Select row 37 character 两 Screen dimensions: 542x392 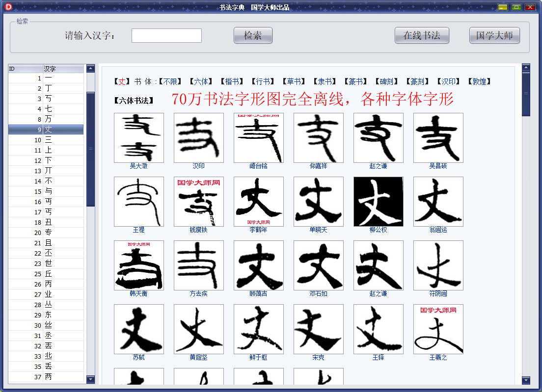tap(46, 377)
